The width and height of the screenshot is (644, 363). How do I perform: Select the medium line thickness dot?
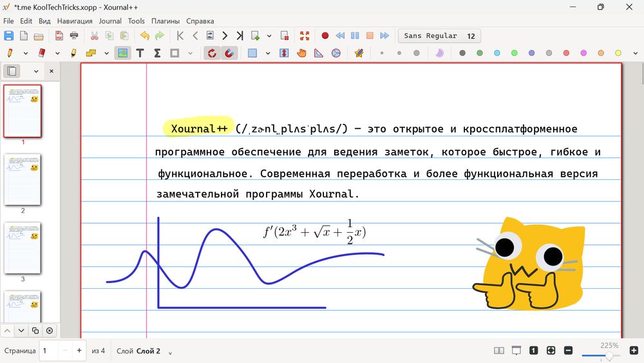tap(399, 53)
